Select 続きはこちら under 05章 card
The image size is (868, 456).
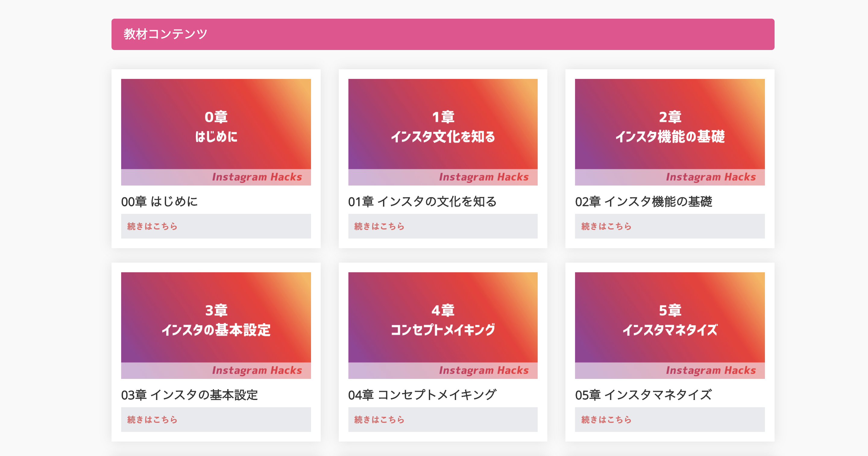(x=670, y=420)
